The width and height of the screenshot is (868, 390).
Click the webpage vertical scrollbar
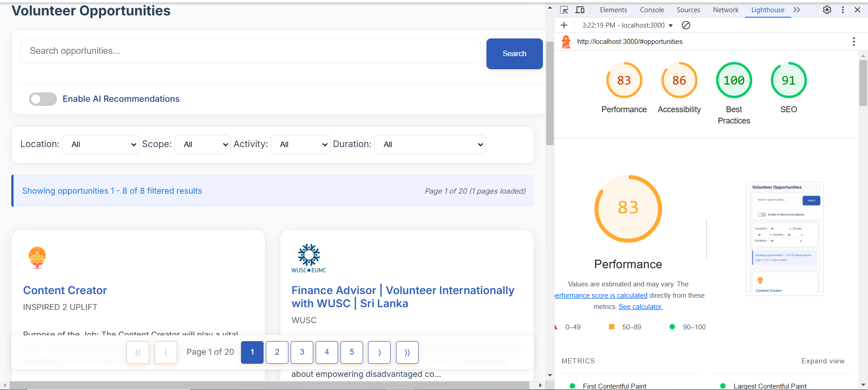550,93
